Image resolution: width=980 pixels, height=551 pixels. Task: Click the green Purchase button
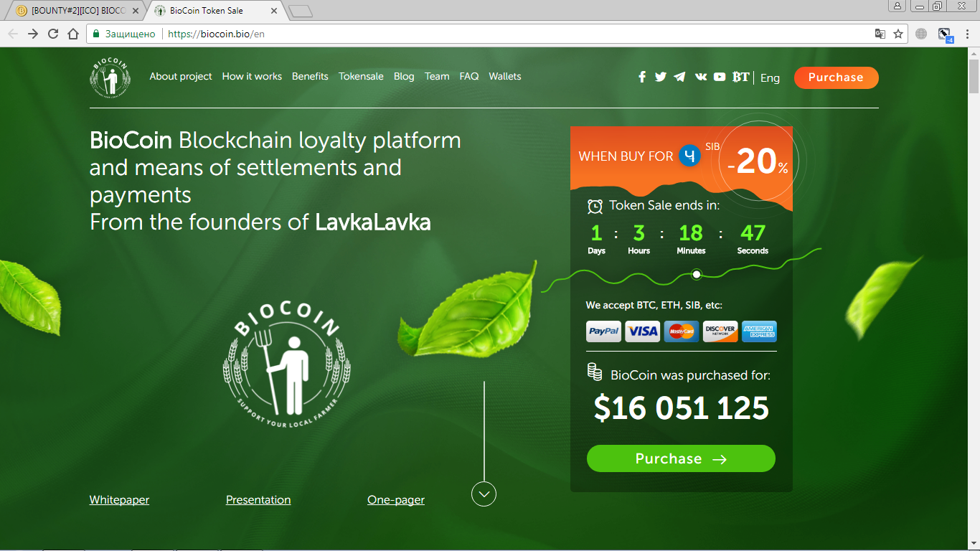click(681, 458)
